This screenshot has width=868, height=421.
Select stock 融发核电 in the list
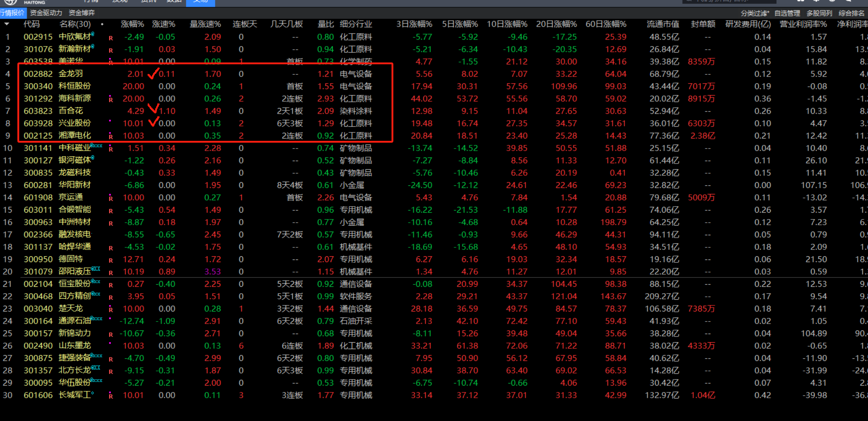point(75,234)
